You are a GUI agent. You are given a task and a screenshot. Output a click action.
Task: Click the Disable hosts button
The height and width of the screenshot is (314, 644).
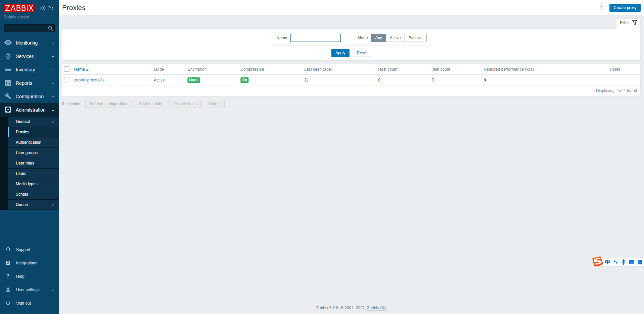[x=185, y=104]
